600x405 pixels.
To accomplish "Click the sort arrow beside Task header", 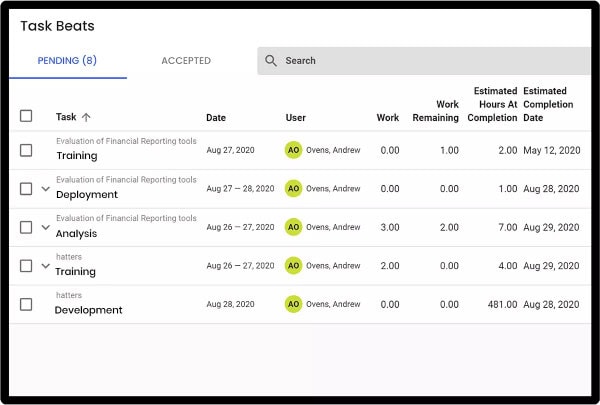I will click(x=86, y=117).
